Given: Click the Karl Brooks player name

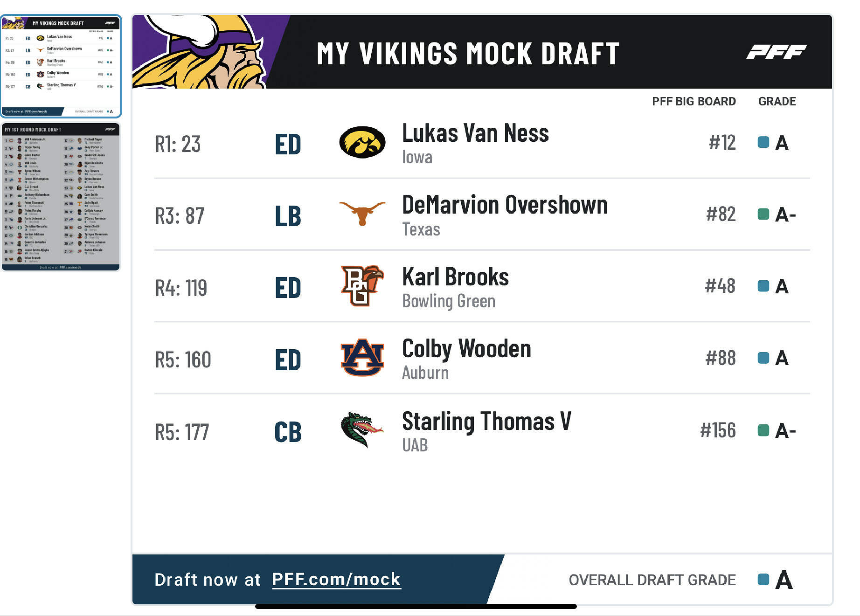Looking at the screenshot, I should coord(455,277).
